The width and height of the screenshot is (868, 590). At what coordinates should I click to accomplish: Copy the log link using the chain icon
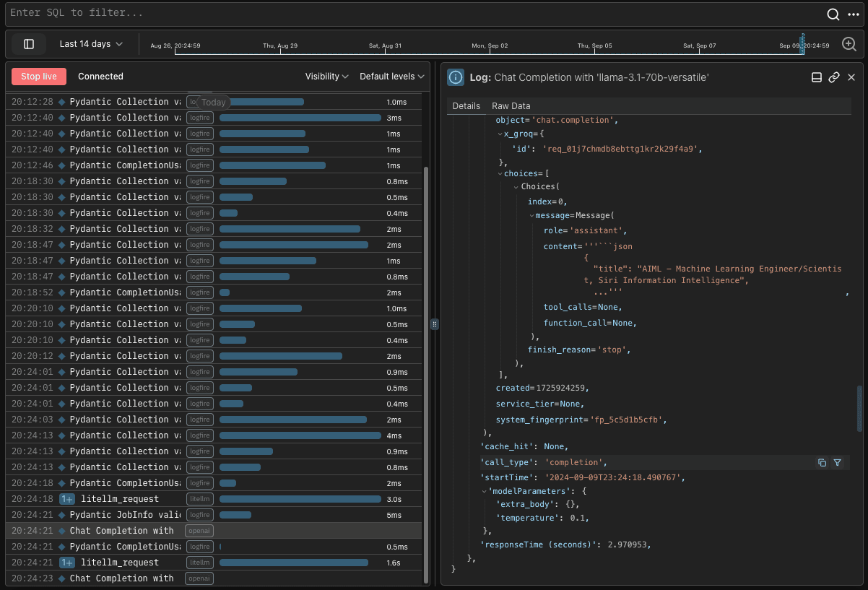tap(834, 77)
